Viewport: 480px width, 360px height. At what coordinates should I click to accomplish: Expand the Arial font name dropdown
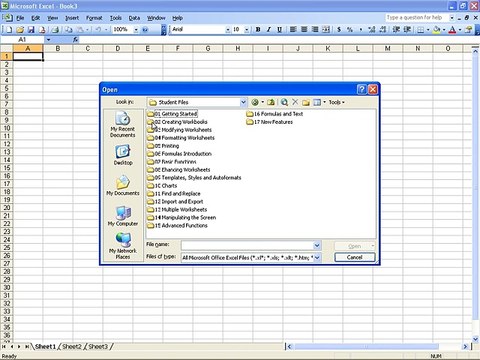228,30
